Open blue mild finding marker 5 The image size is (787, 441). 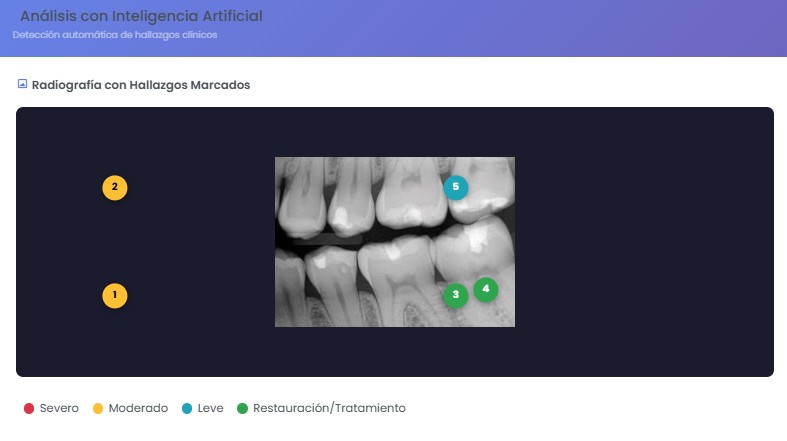(x=455, y=188)
